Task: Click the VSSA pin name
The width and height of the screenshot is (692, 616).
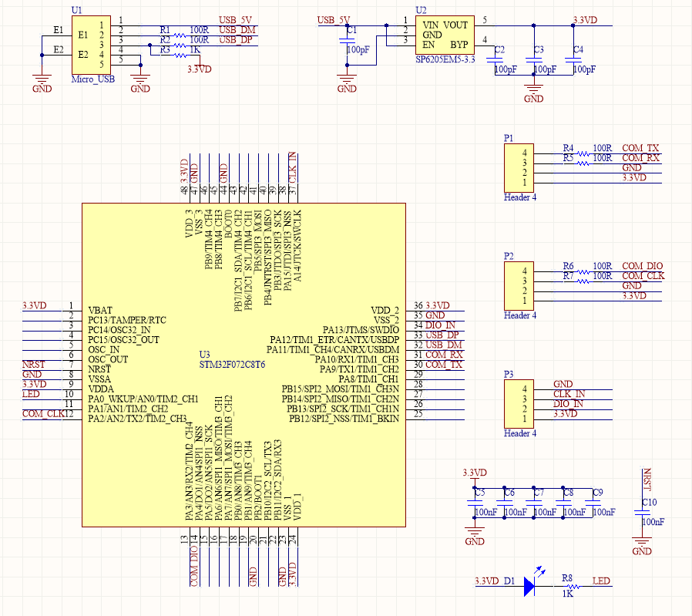Action: 99,379
